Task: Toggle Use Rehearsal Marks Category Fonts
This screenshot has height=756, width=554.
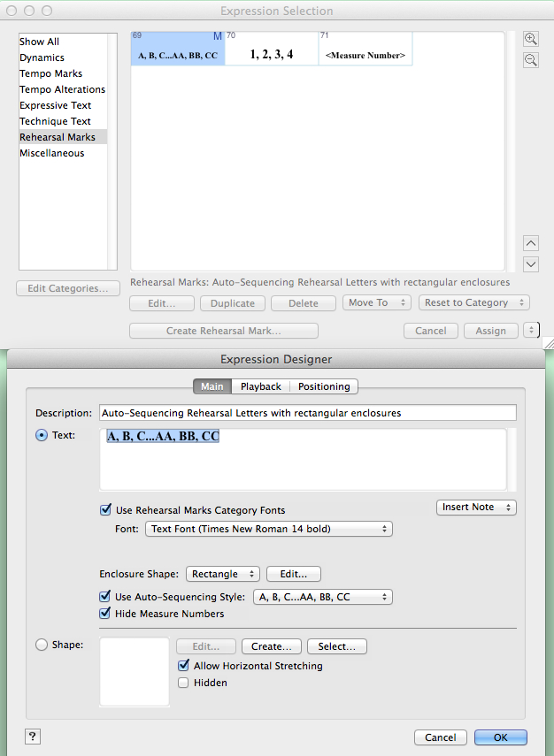Action: (x=107, y=510)
